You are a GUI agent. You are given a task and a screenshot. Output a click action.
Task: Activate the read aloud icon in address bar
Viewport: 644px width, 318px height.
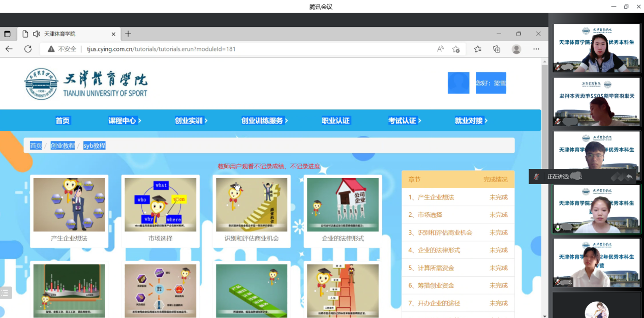tap(440, 49)
